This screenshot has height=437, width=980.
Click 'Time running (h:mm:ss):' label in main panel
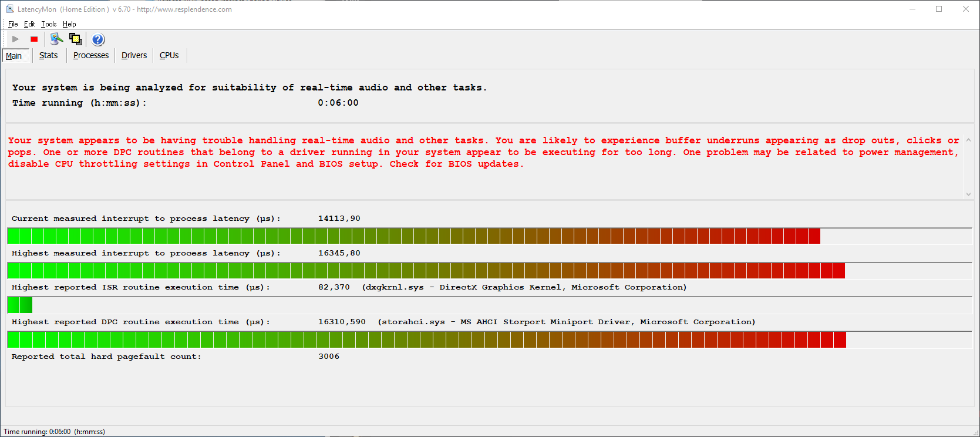[79, 103]
